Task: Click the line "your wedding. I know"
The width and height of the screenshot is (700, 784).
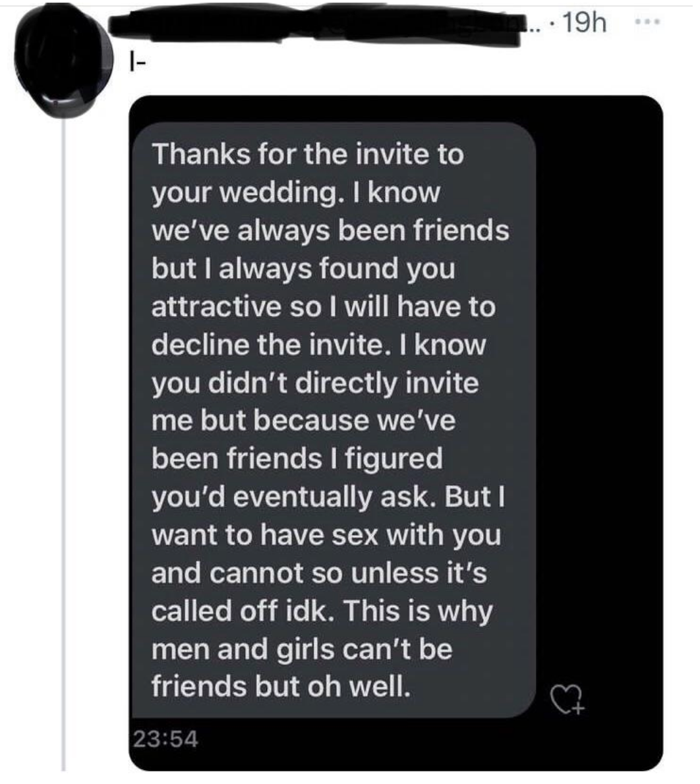Action: (x=296, y=193)
